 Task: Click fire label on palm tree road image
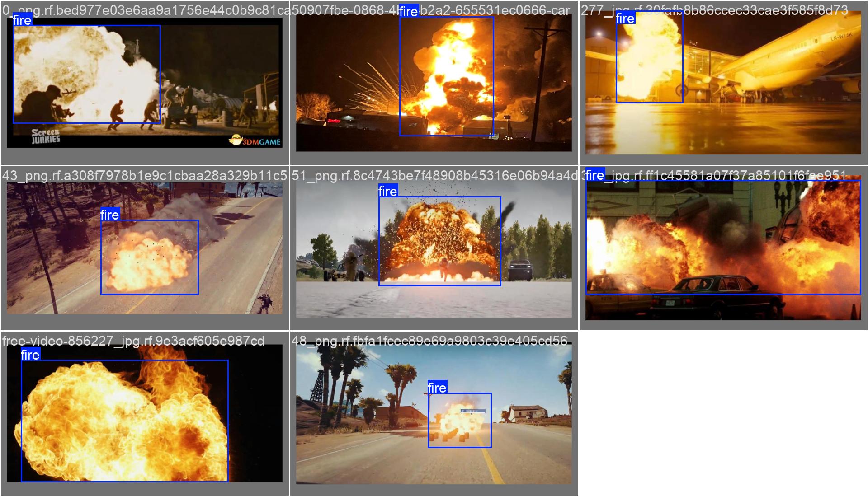click(x=437, y=387)
